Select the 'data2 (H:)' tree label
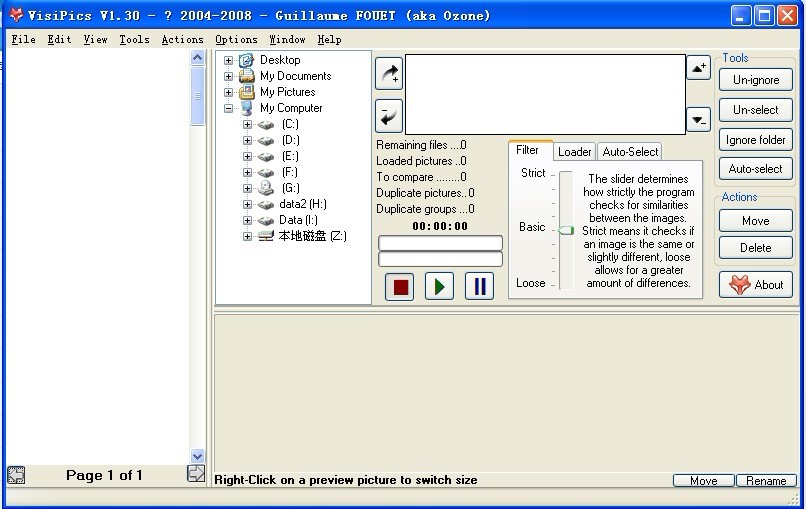 303,204
